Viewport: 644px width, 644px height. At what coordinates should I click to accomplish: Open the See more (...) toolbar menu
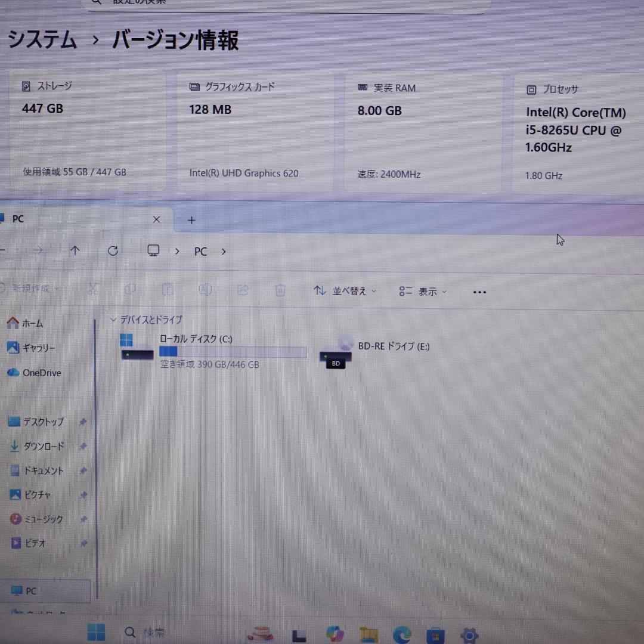coord(479,292)
